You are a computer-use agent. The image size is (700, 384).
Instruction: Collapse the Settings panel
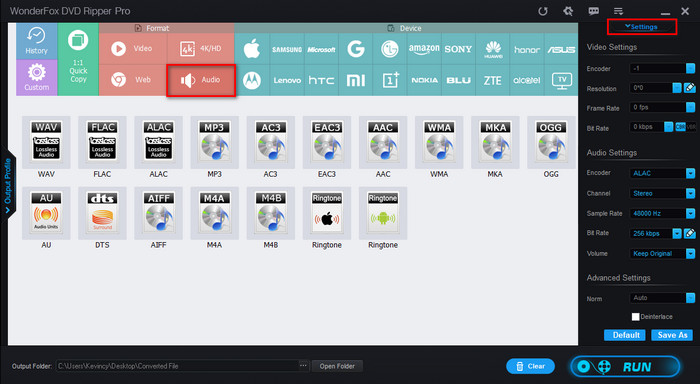[642, 27]
